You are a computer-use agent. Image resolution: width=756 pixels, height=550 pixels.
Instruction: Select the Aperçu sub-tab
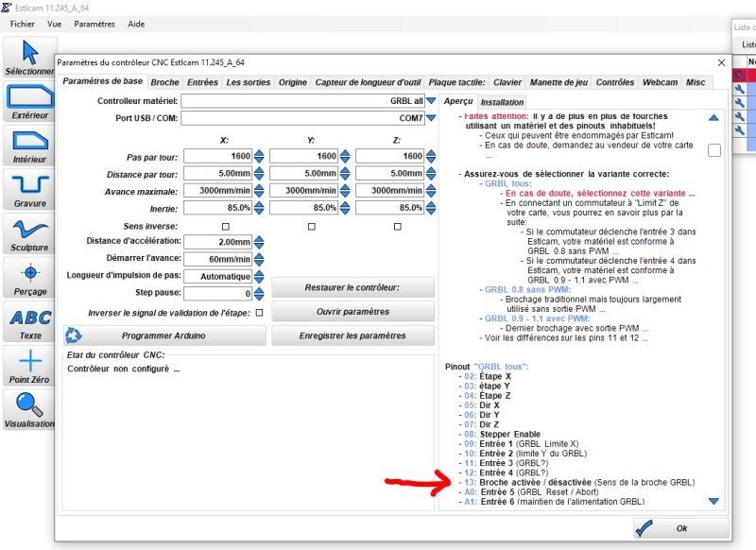[458, 101]
